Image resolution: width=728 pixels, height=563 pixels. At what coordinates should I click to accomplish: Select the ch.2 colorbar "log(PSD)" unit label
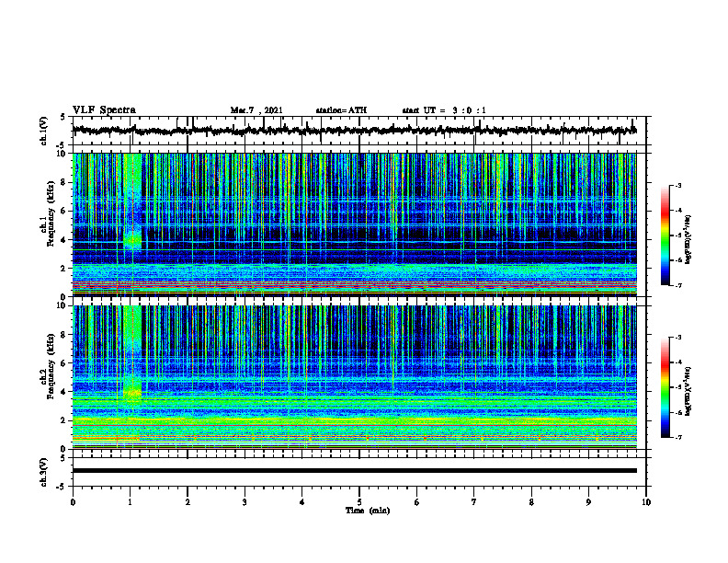pyautogui.click(x=688, y=391)
